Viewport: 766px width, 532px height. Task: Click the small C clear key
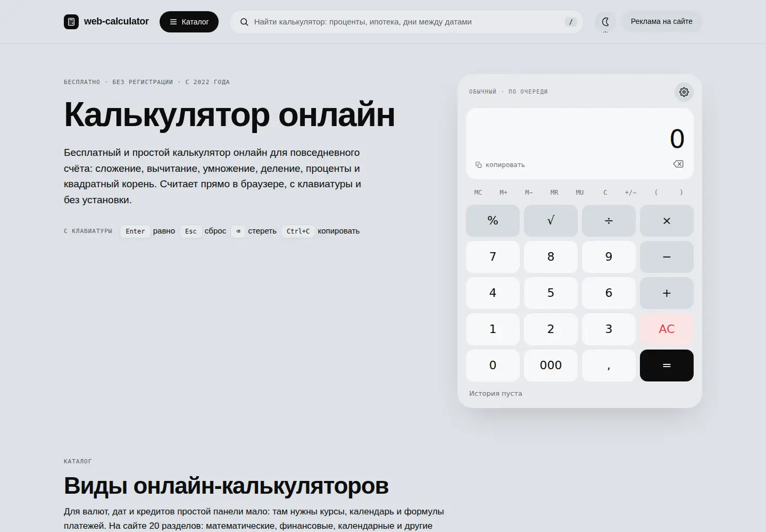605,193
